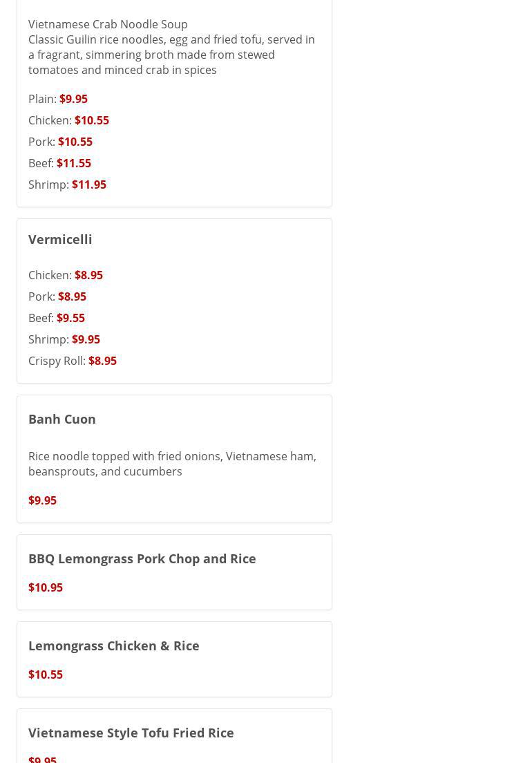The image size is (532, 763).
Task: Select the Banh Cuon item title
Action: pyautogui.click(x=62, y=419)
